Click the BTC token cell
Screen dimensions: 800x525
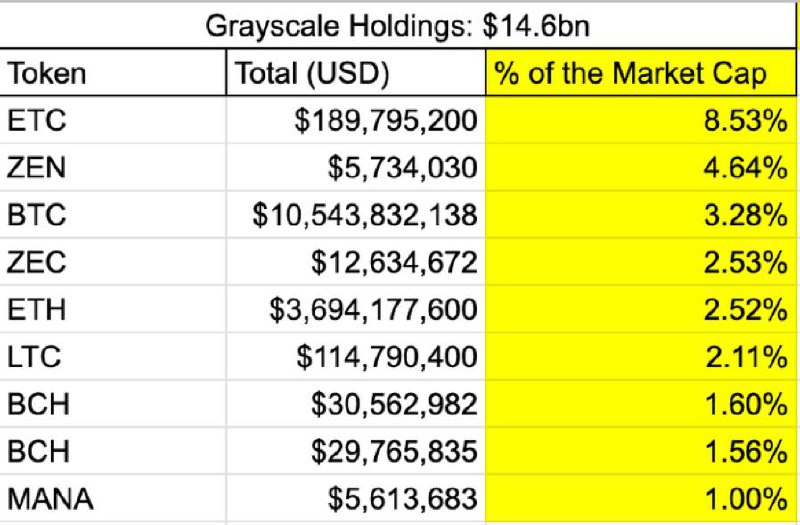112,214
